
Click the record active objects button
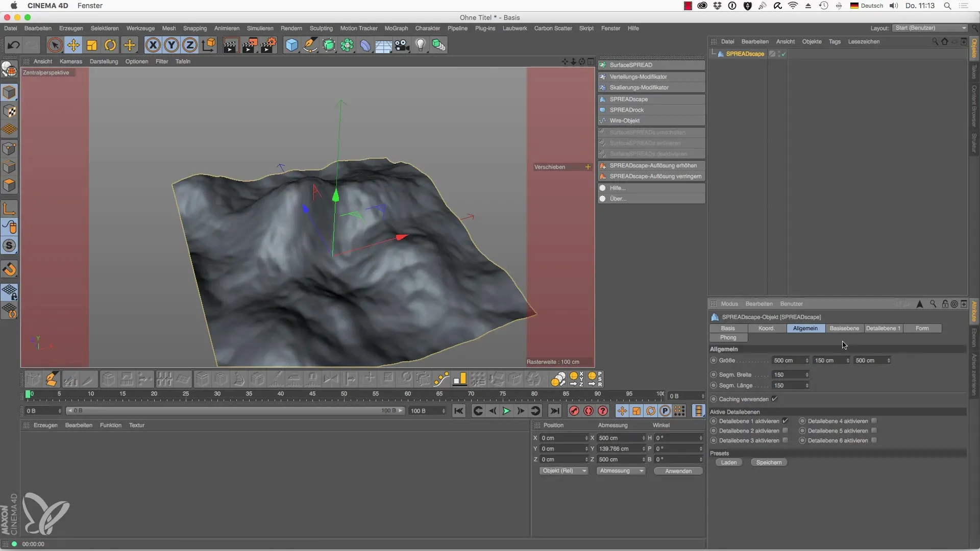coord(574,411)
